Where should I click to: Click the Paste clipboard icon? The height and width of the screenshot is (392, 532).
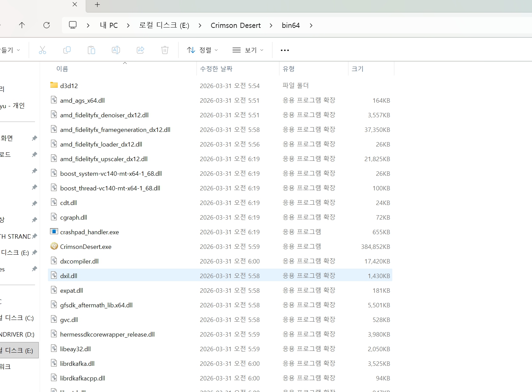point(91,50)
